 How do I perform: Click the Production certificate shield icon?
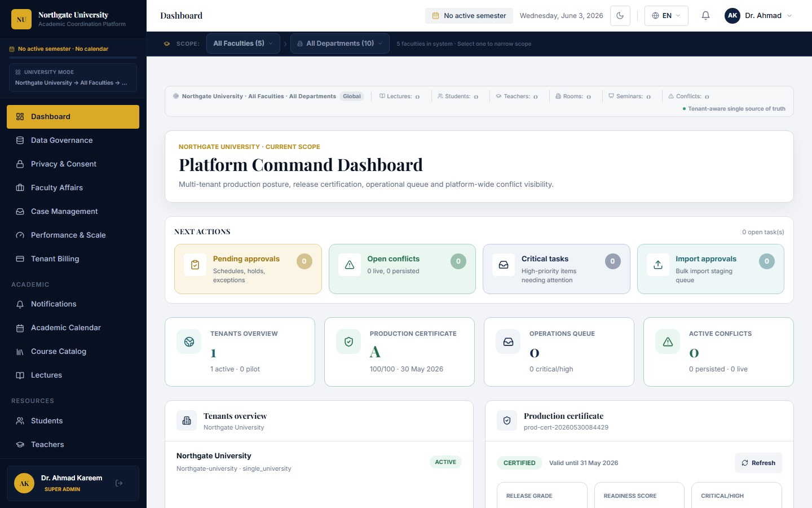(x=507, y=421)
